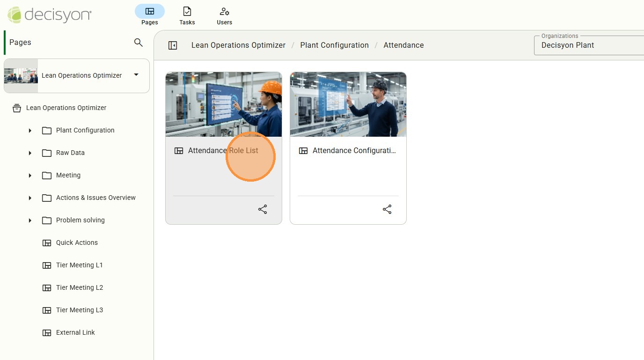Go to Lean Operations Optimizer breadcrumb
The height and width of the screenshot is (360, 644).
click(238, 45)
